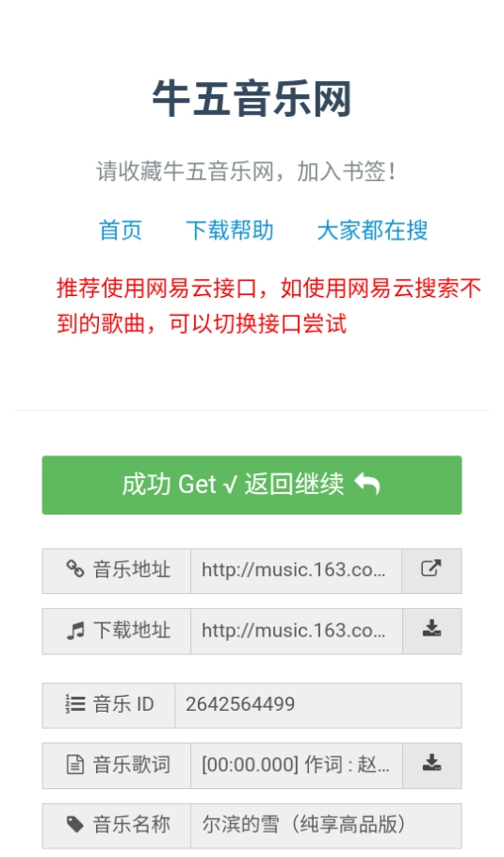Image resolution: width=504 pixels, height=857 pixels.
Task: Download lyrics via 音乐歌词 download icon
Action: pos(431,764)
